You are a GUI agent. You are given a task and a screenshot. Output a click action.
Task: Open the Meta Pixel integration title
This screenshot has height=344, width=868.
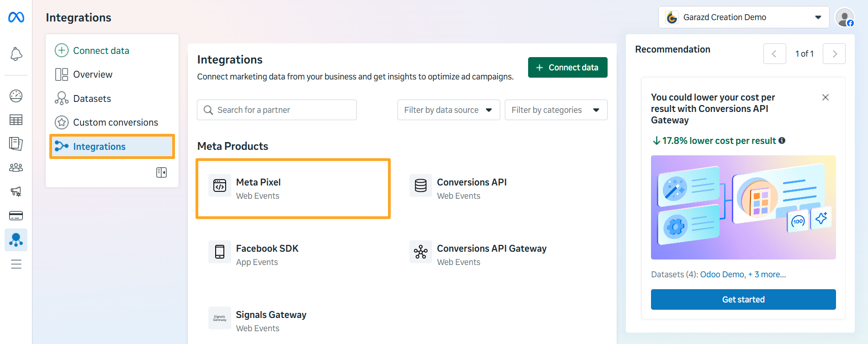coord(258,182)
